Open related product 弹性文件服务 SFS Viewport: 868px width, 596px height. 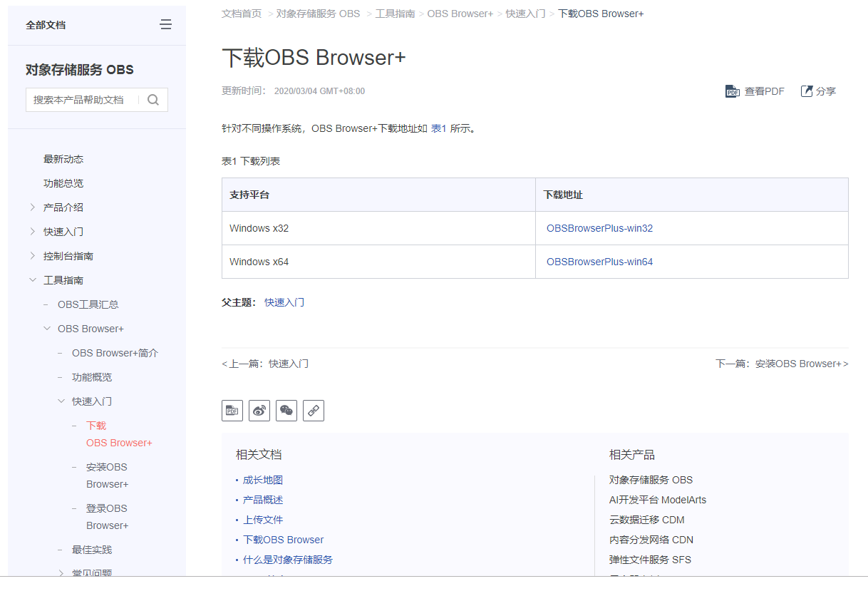(650, 560)
